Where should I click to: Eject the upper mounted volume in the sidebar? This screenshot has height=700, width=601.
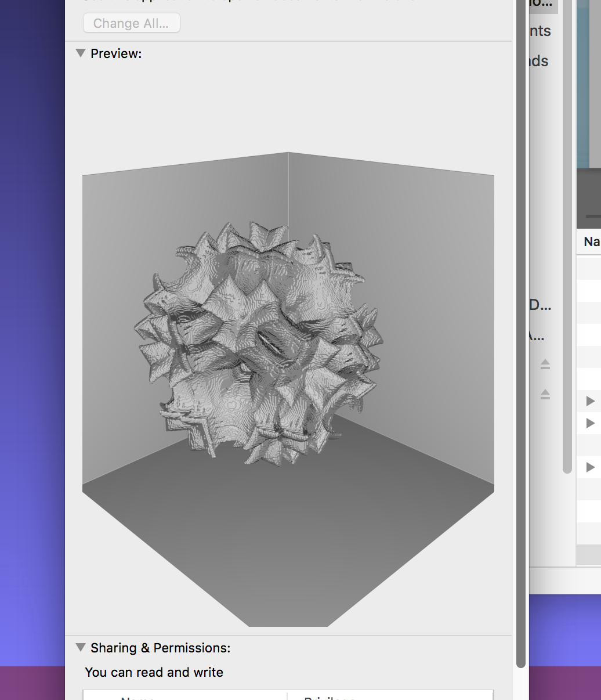[x=544, y=364]
